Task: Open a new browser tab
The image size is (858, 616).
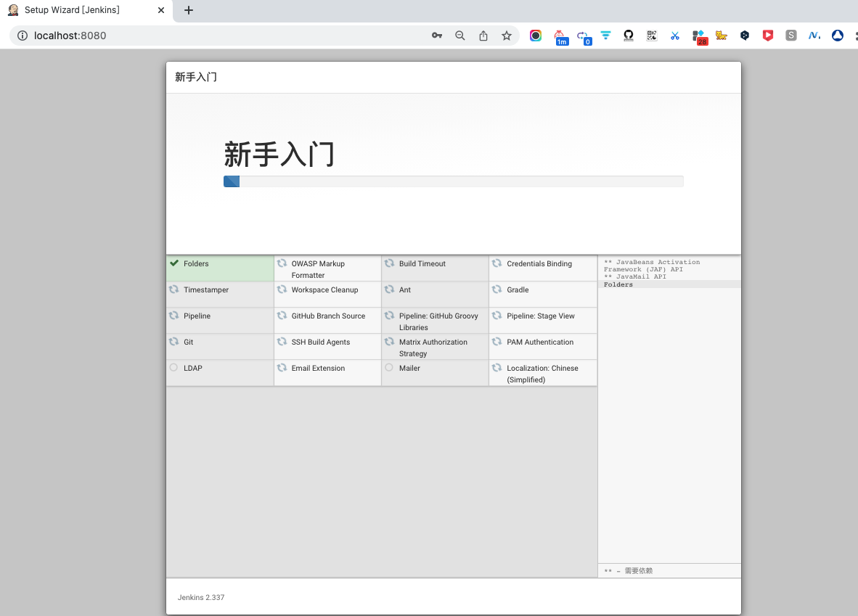Action: point(189,10)
